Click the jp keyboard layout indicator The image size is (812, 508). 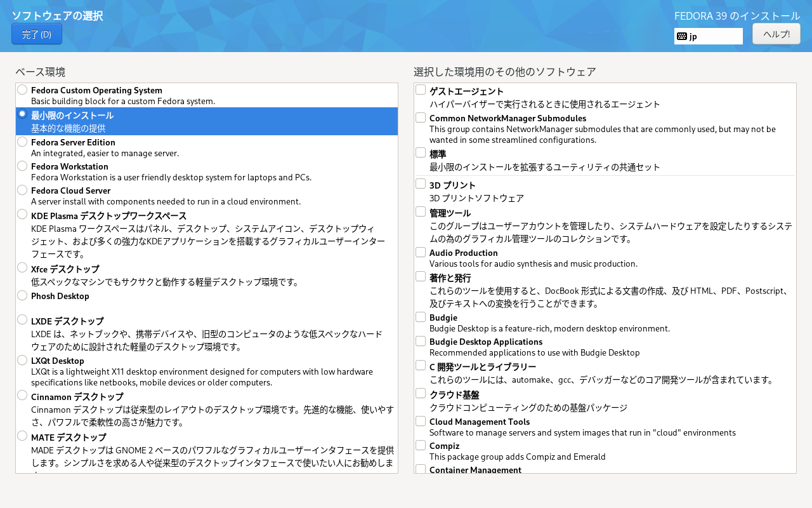[x=709, y=36]
